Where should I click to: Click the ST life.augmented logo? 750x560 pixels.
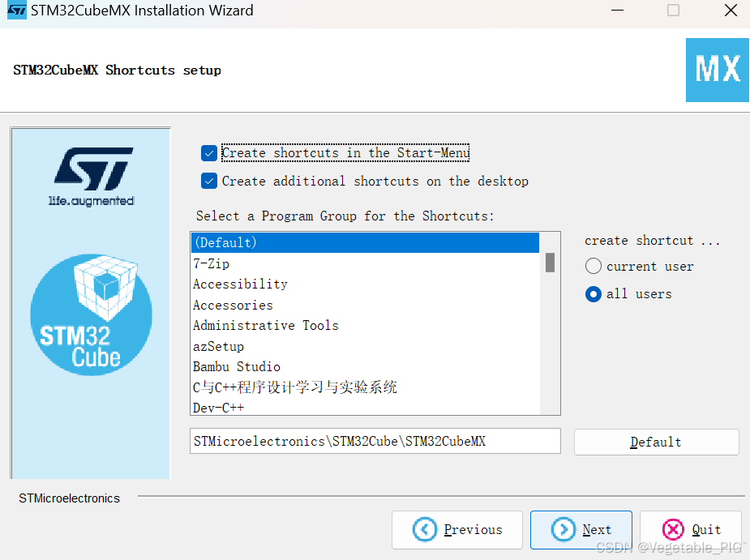click(92, 177)
